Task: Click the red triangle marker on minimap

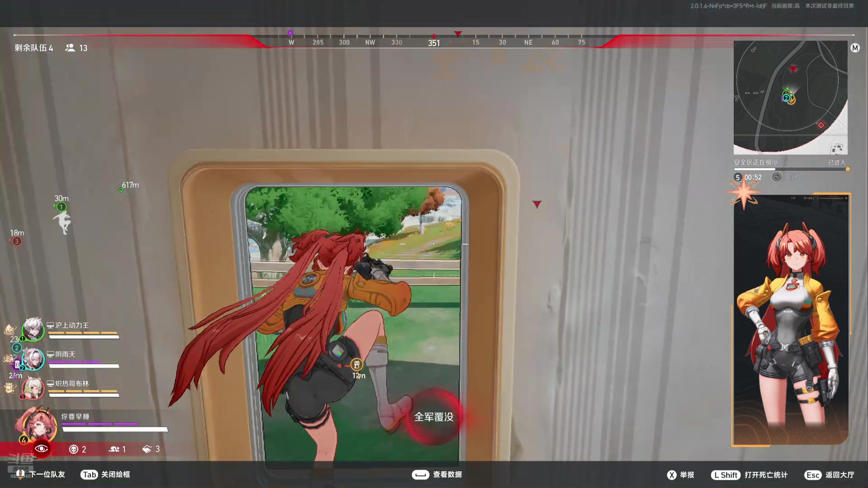Action: coord(793,69)
